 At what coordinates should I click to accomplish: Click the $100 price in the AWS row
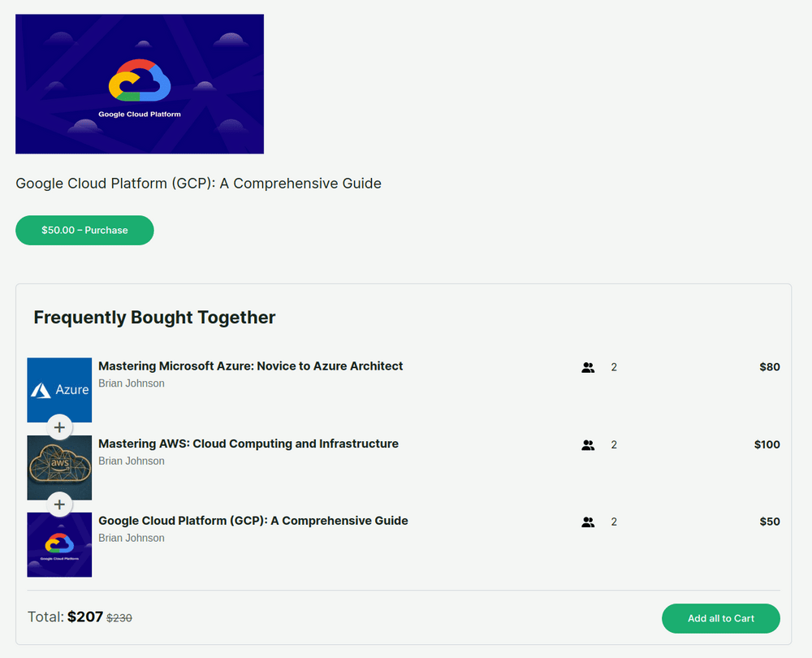tap(767, 444)
